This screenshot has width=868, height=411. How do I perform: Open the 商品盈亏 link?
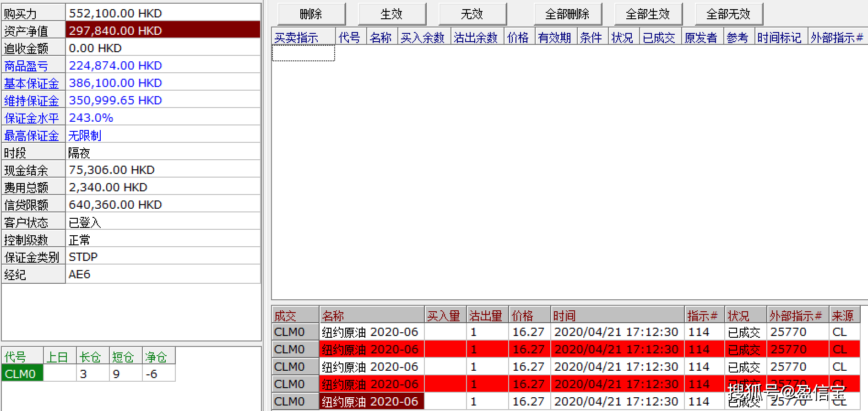coord(26,66)
